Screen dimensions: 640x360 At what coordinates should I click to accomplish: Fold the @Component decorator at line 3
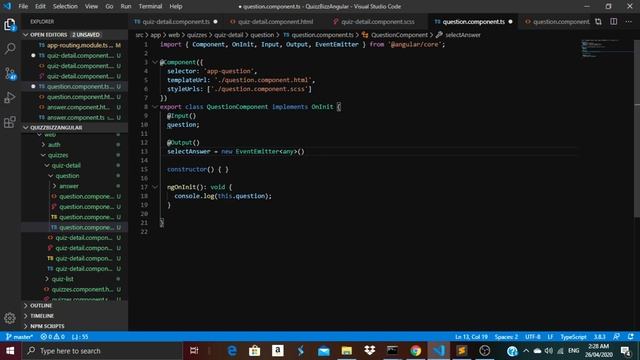point(155,62)
